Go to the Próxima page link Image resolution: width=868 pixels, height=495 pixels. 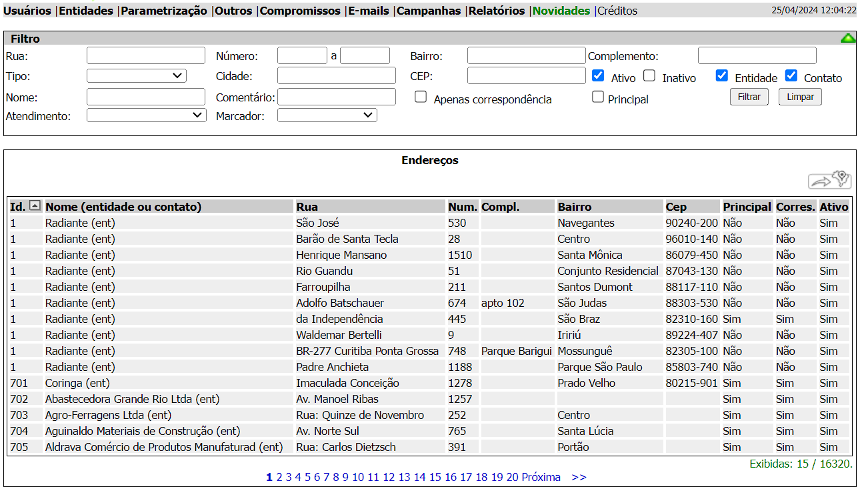pos(541,477)
